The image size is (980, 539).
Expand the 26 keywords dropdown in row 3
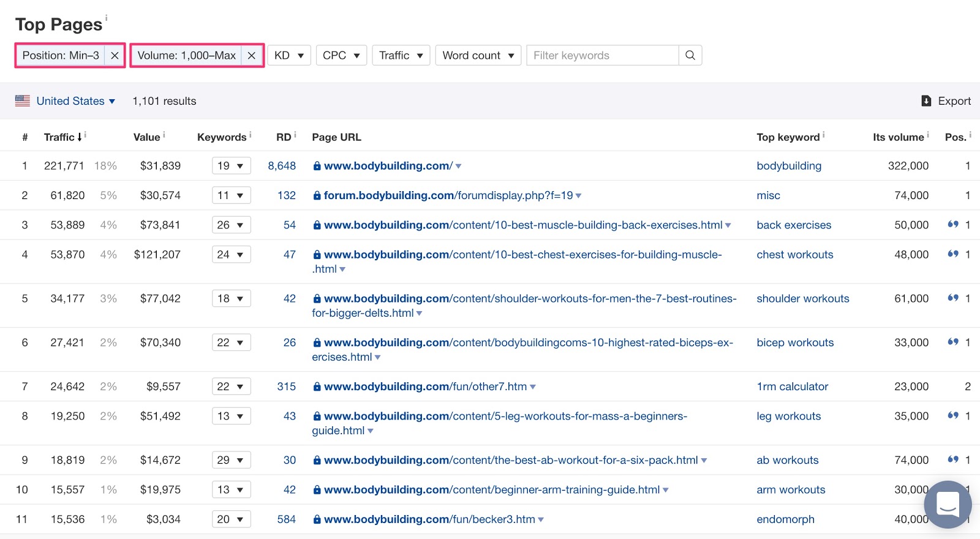pos(232,225)
